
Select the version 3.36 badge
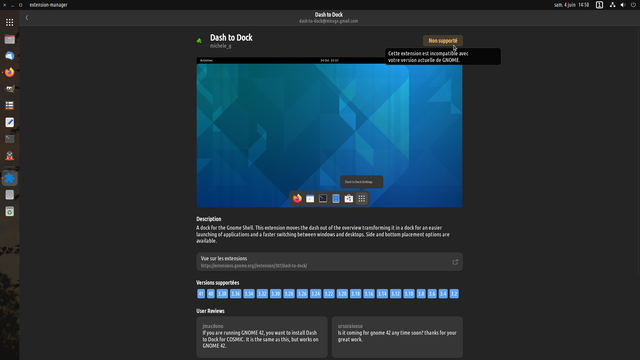tap(236, 294)
